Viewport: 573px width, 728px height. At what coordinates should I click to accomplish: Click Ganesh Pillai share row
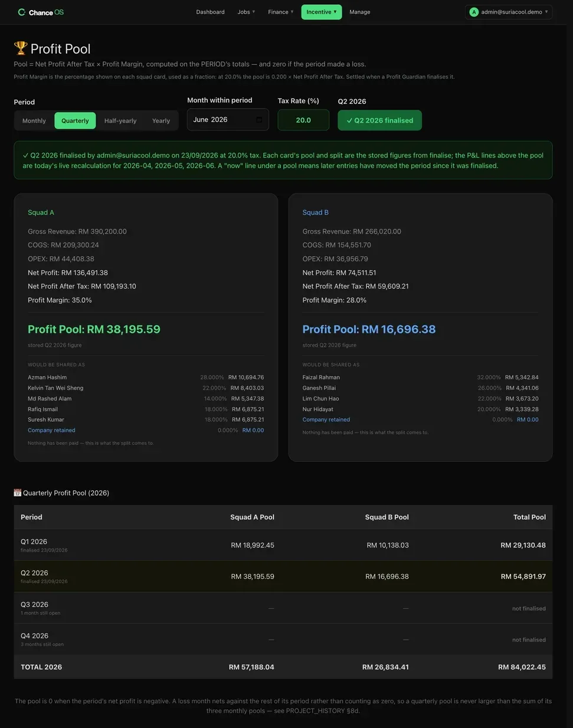[421, 388]
